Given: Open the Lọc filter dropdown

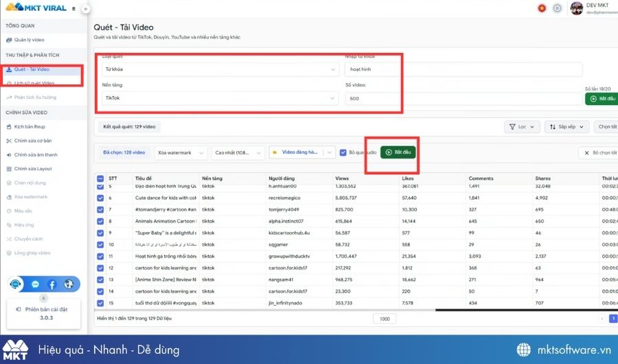Looking at the screenshot, I should pos(522,127).
